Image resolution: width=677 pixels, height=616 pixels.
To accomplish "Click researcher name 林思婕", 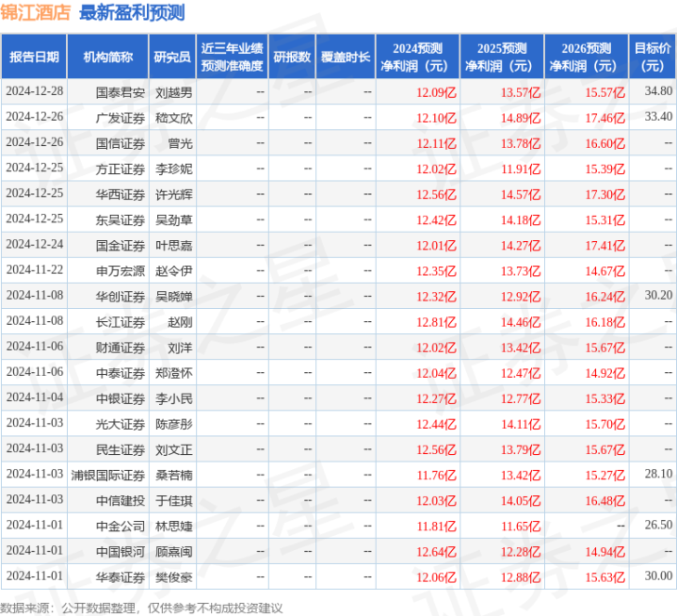I will point(174,527).
